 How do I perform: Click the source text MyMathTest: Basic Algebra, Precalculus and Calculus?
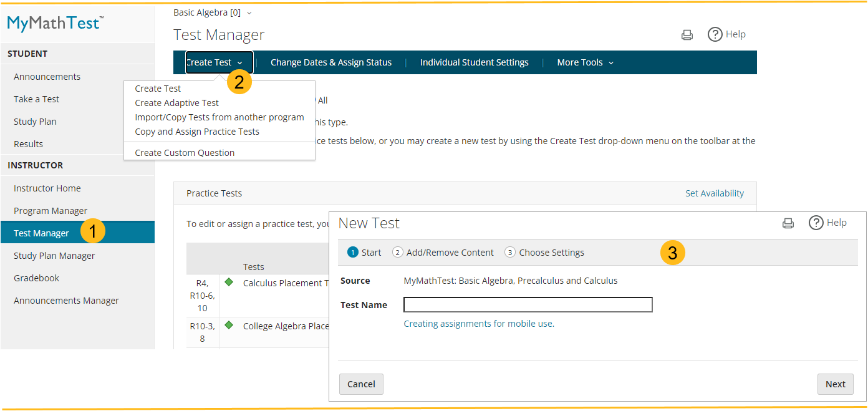click(511, 281)
